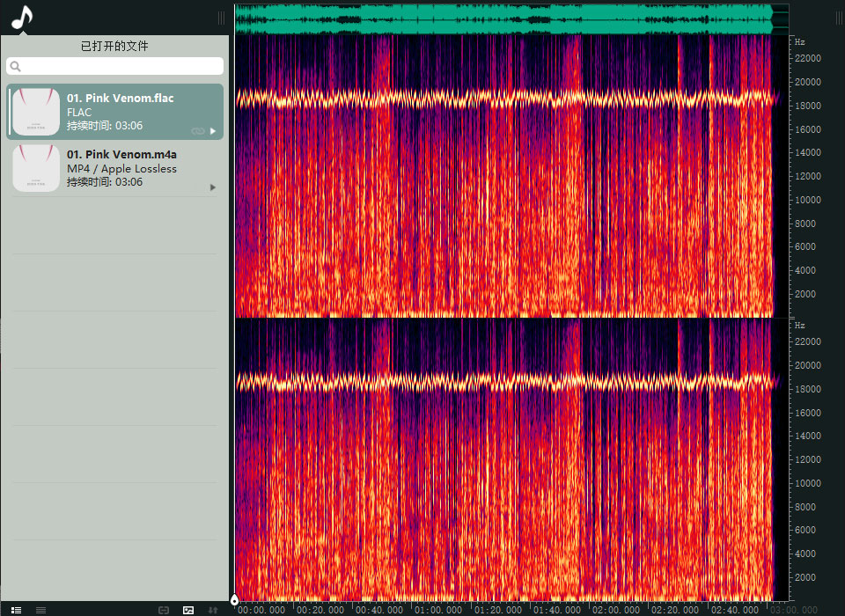The image size is (845, 616).
Task: Switch to detailed list view icon
Action: point(16,610)
